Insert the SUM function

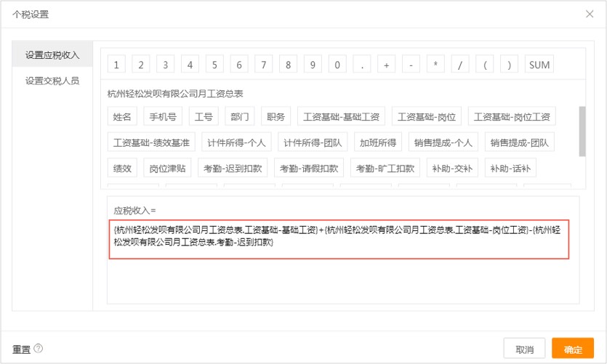coord(539,65)
